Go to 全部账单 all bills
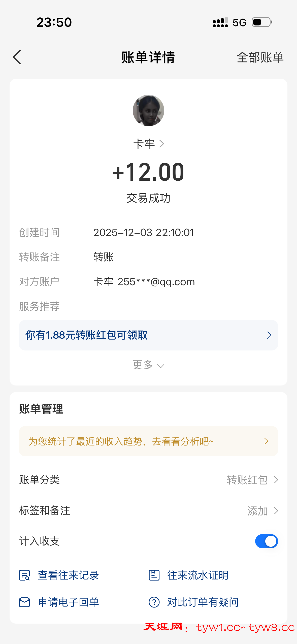This screenshot has height=644, width=297. pos(260,57)
